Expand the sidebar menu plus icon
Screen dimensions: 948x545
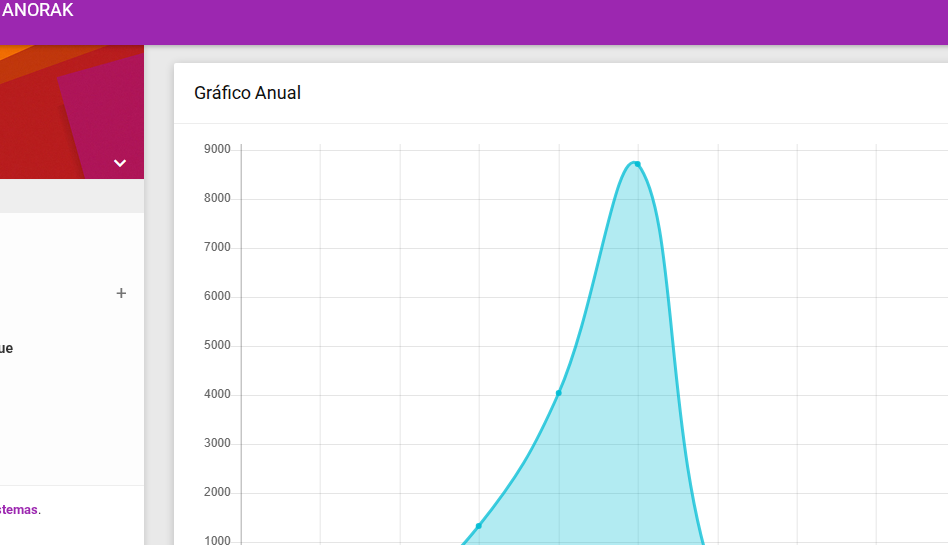(121, 293)
